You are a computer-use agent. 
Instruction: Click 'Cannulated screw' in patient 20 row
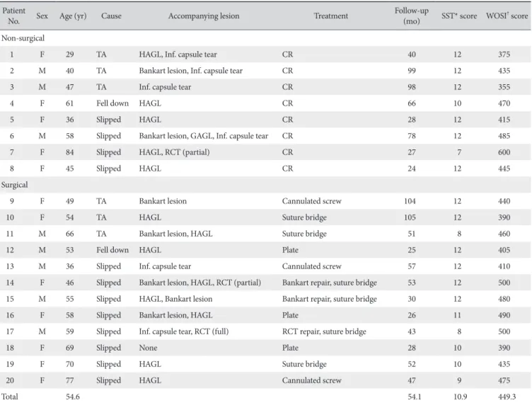[311, 380]
